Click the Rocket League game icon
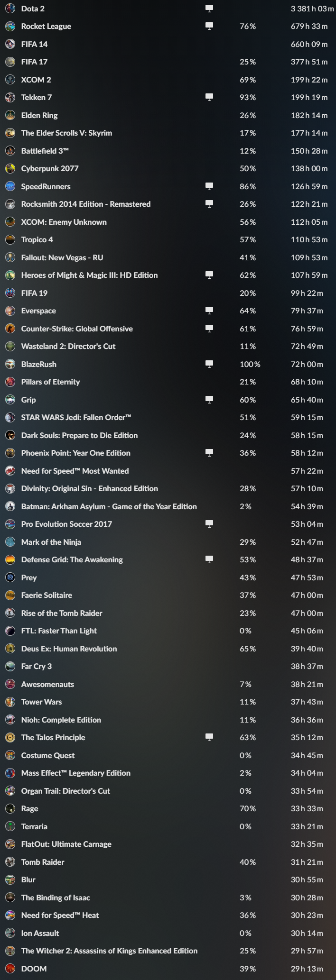The image size is (336, 980). pyautogui.click(x=10, y=26)
